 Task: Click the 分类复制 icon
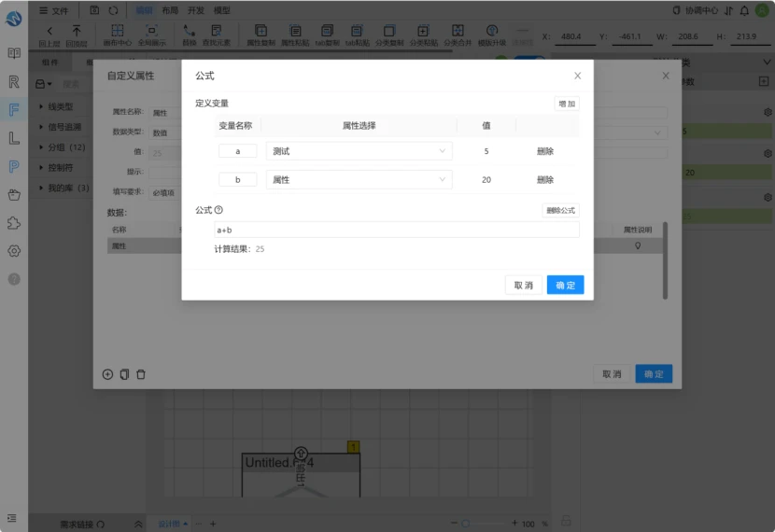click(389, 31)
